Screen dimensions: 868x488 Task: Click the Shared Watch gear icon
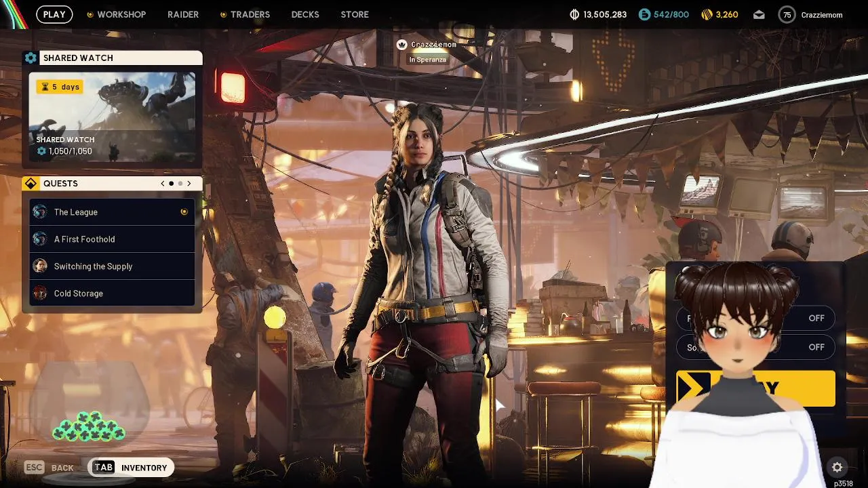31,58
